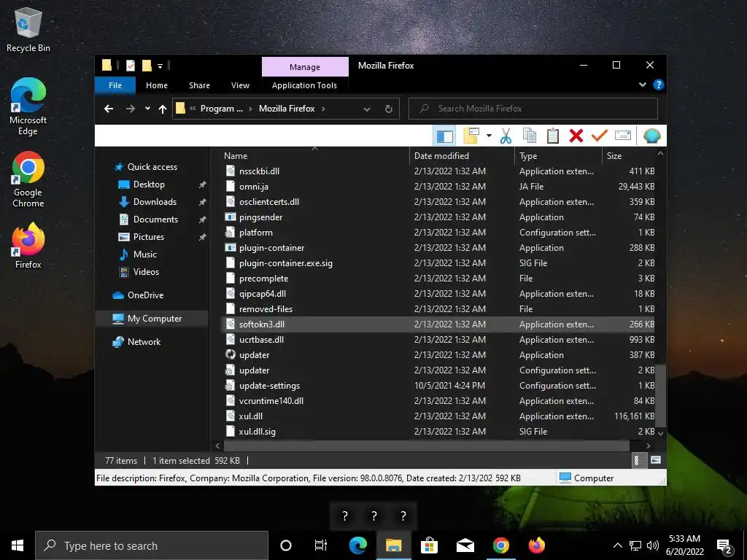Click the updater application icon
Viewport: 747px width, 560px height.
tap(230, 355)
